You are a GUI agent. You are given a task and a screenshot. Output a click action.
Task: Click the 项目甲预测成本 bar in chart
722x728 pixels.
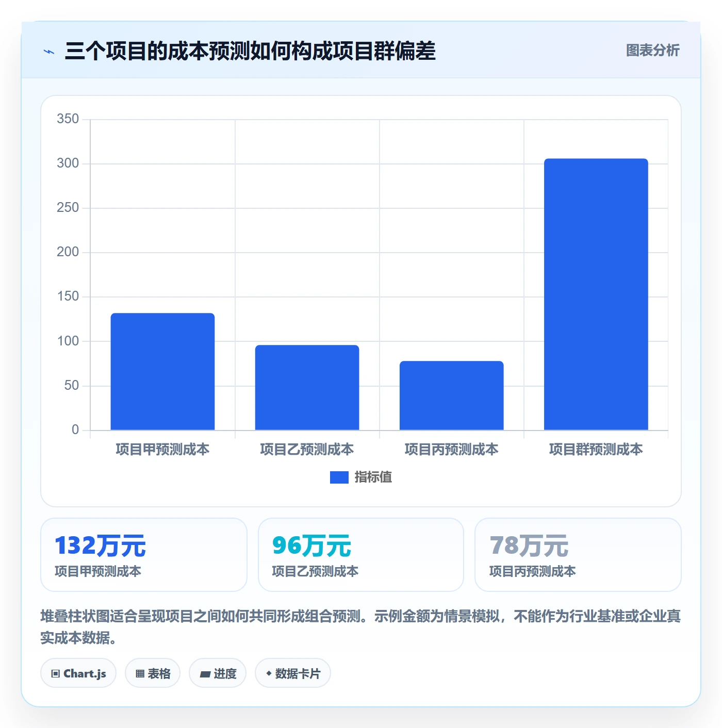(162, 371)
